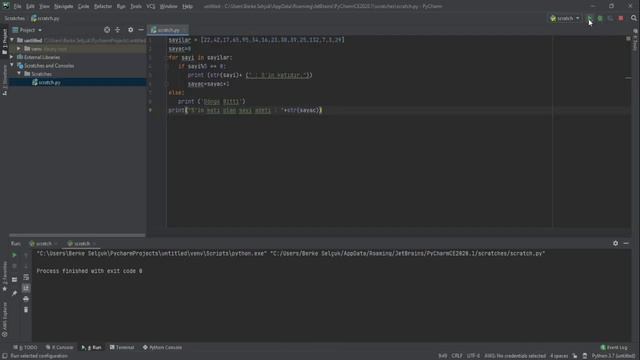The width and height of the screenshot is (640, 360).
Task: Select scratch.py in the project tree
Action: tap(78, 82)
